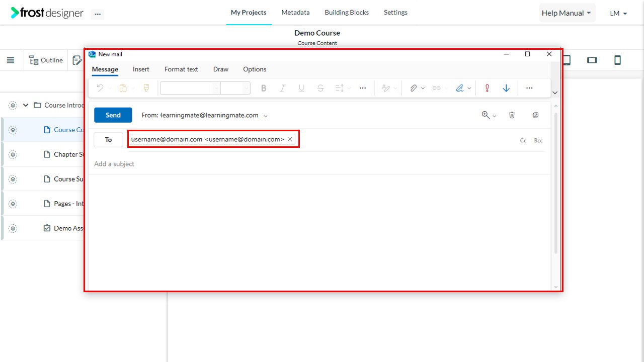Switch to the Options tab
Image resolution: width=644 pixels, height=362 pixels.
tap(255, 69)
